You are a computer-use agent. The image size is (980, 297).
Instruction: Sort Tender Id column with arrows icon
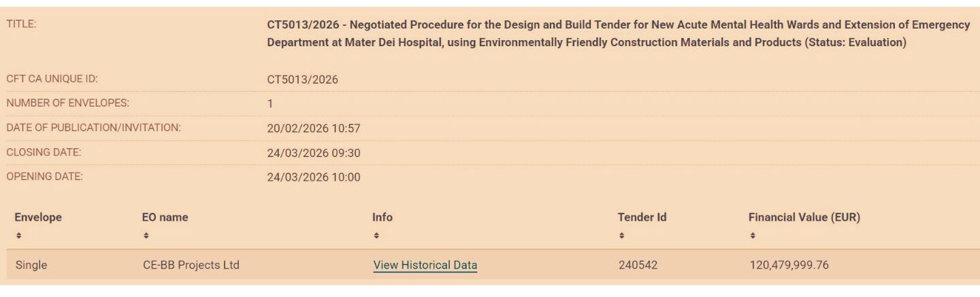tap(622, 236)
